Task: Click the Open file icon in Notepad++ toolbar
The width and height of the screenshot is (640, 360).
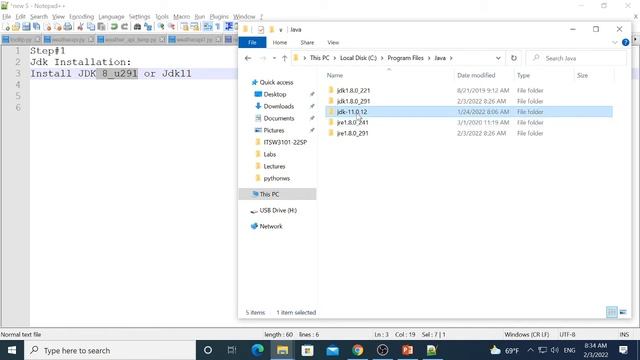Action: pyautogui.click(x=16, y=27)
